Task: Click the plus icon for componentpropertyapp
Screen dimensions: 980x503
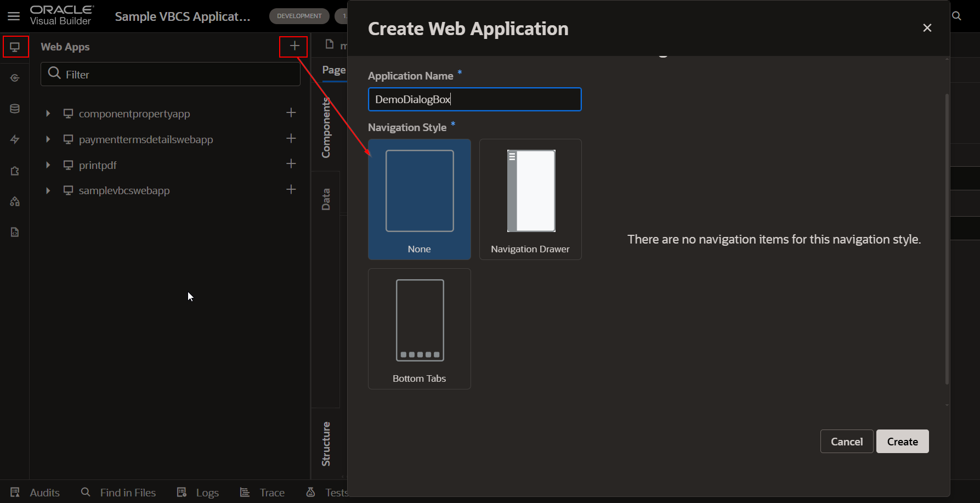Action: pyautogui.click(x=291, y=112)
